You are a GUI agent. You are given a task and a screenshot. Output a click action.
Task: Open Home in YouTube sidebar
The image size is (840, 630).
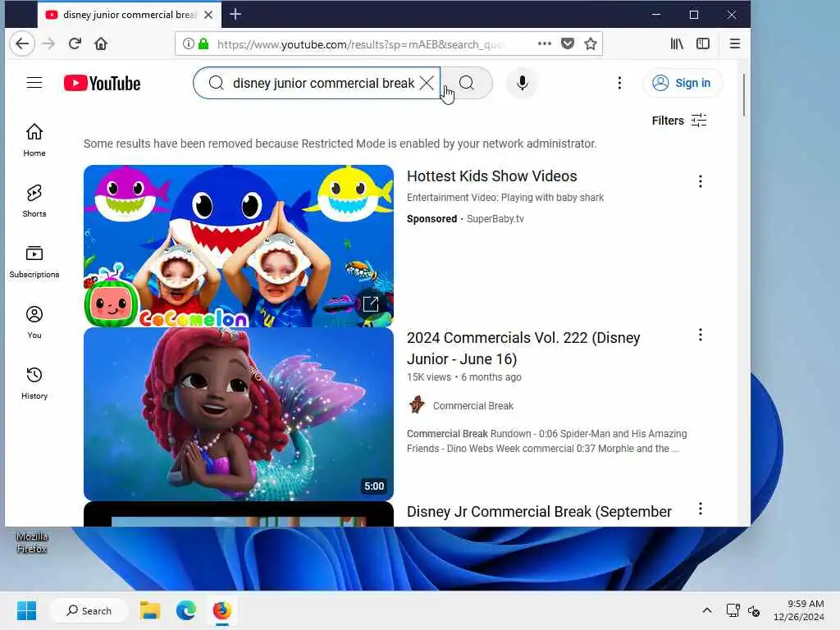coord(34,139)
